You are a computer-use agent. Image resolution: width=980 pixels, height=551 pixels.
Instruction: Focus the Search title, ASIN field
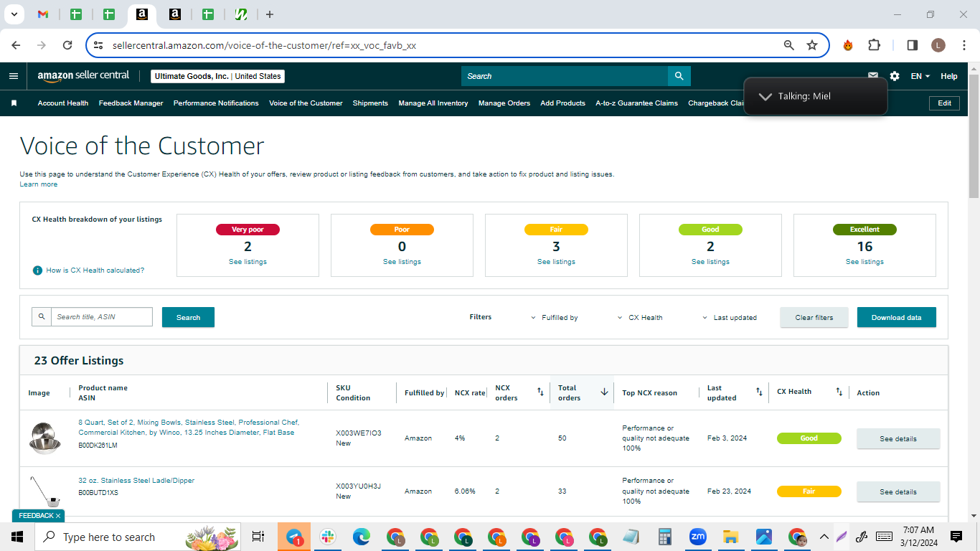[101, 316]
